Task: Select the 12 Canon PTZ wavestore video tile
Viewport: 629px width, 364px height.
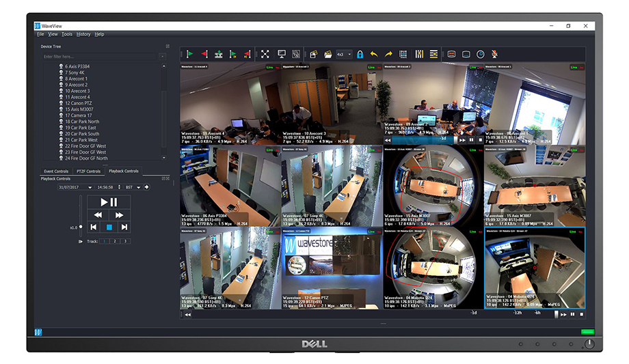Action: tap(332, 268)
